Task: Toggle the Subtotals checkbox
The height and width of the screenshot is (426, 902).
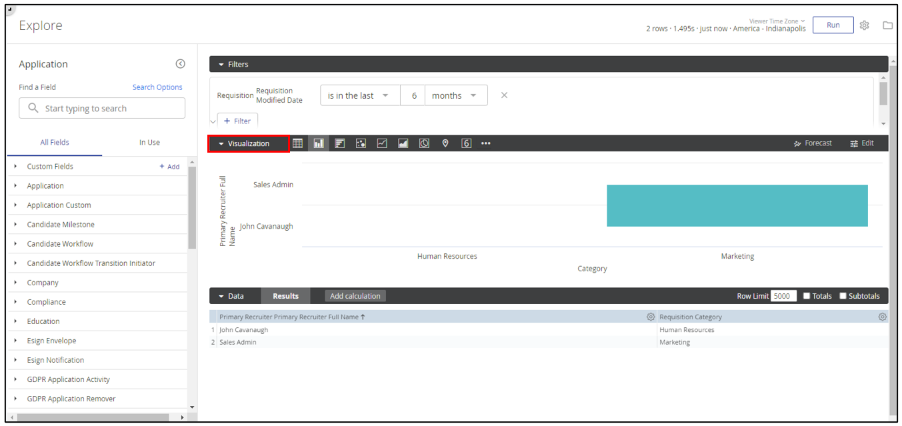Action: coord(843,296)
